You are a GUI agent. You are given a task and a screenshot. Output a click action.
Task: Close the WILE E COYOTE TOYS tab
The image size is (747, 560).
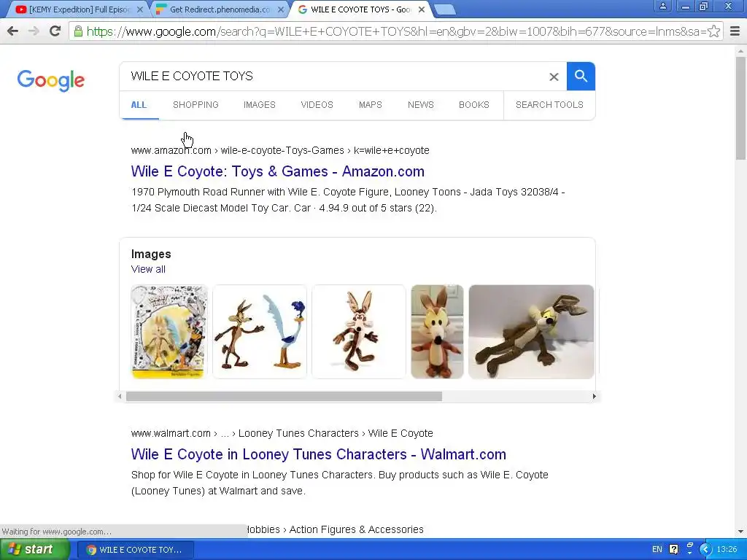[x=422, y=9]
